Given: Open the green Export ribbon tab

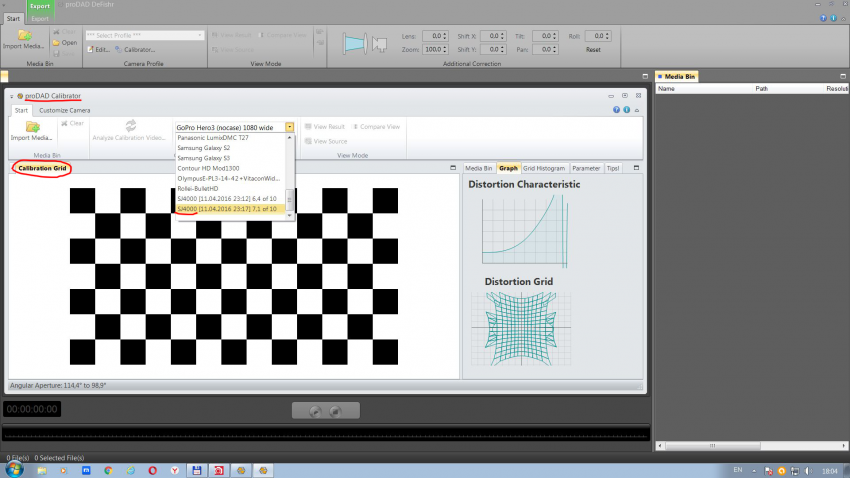Looking at the screenshot, I should click(40, 6).
